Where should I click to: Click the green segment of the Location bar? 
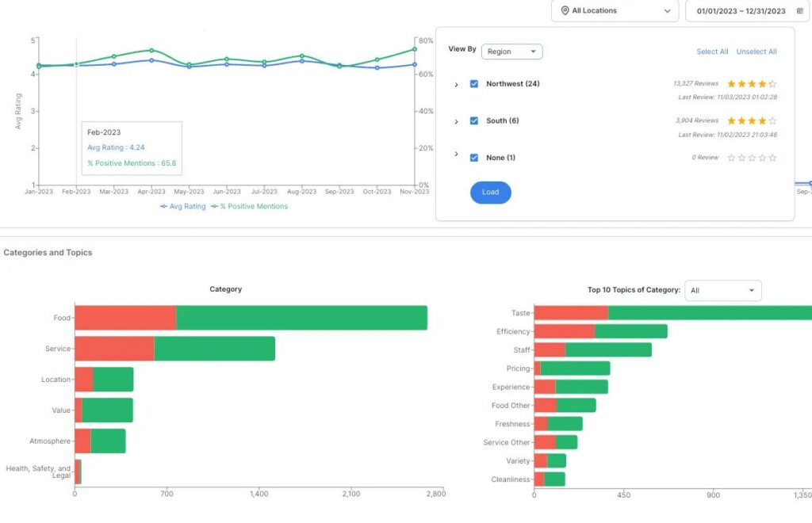pos(113,380)
